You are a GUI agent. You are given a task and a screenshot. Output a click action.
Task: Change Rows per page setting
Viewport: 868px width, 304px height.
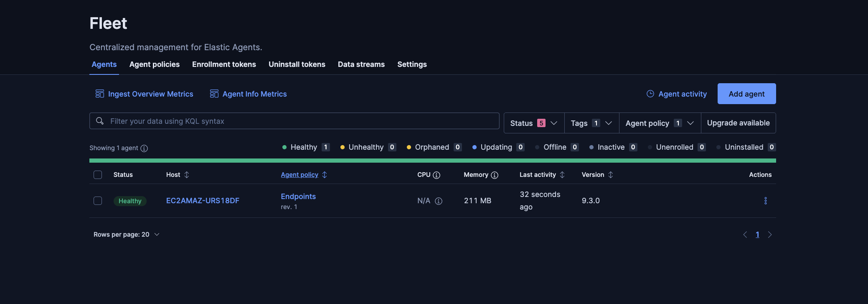click(x=126, y=235)
